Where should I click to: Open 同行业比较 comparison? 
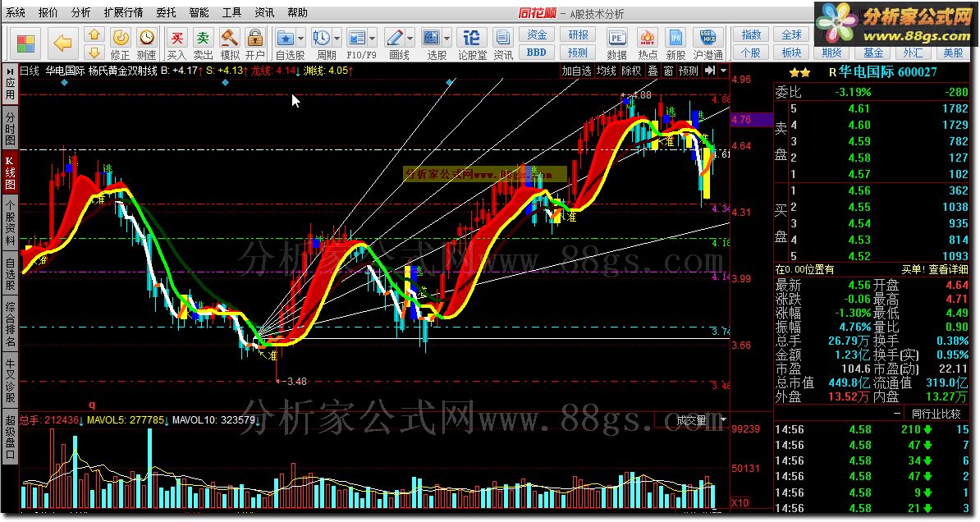pyautogui.click(x=936, y=413)
